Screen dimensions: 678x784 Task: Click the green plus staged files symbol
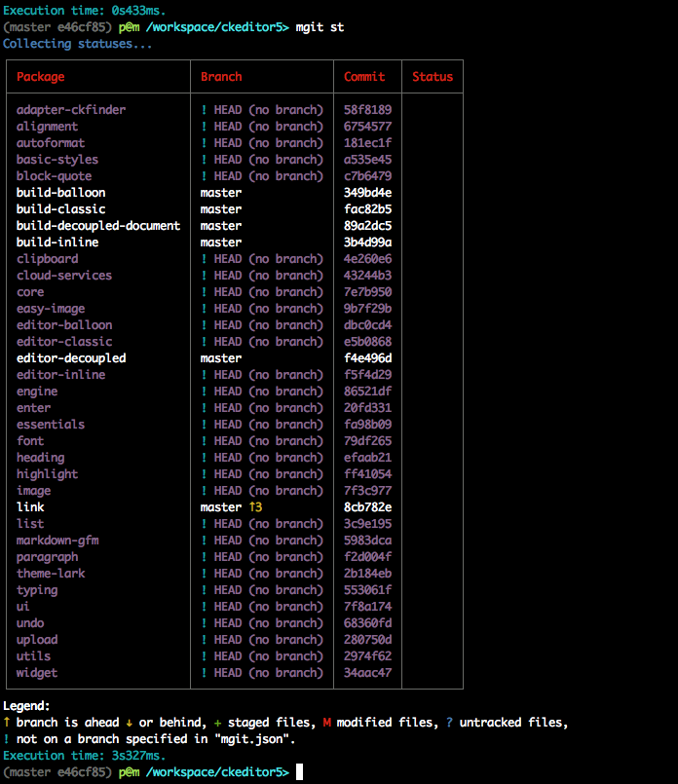coord(217,723)
